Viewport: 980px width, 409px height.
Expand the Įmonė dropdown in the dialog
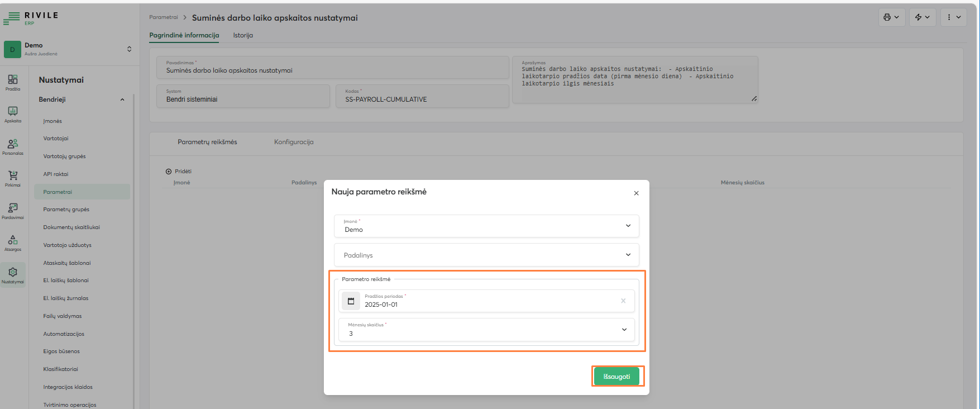[628, 226]
